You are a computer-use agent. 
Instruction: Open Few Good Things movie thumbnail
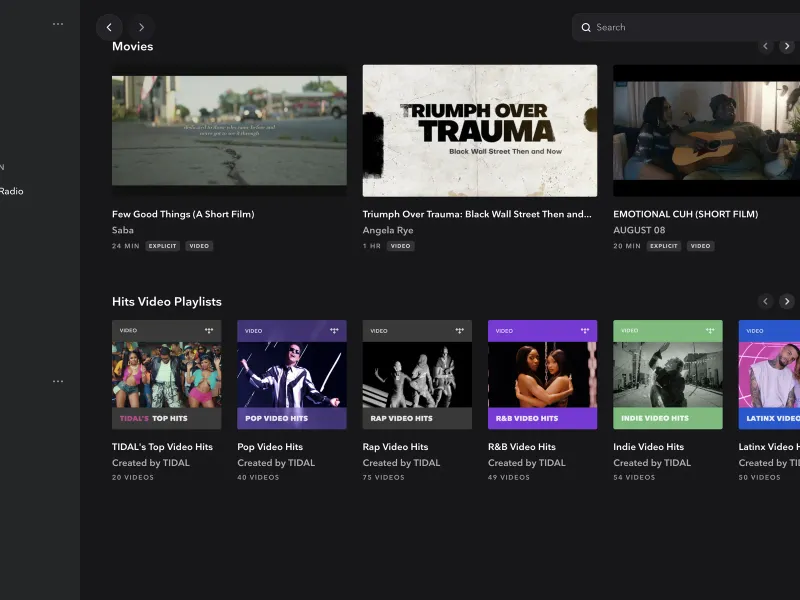click(x=229, y=131)
